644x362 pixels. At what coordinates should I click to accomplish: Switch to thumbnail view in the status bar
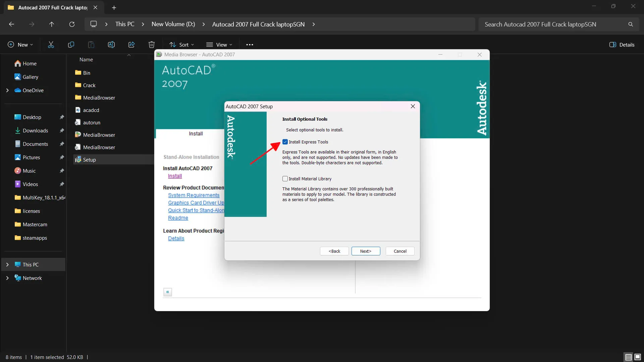638,357
